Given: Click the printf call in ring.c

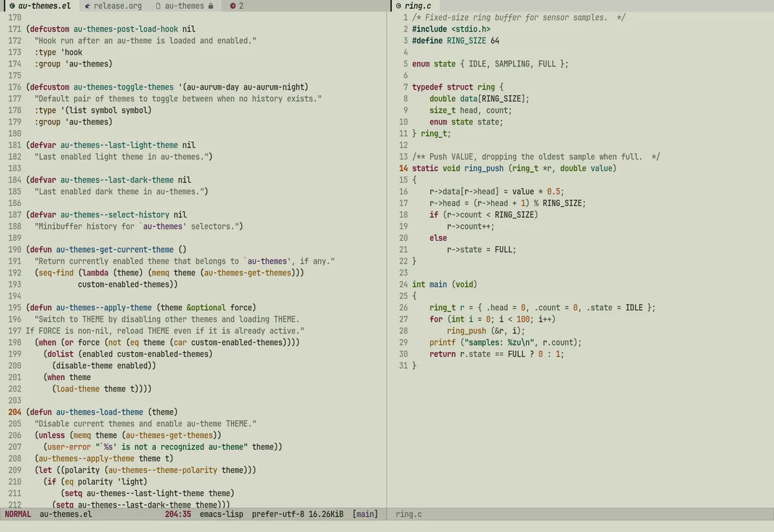Looking at the screenshot, I should point(506,342).
